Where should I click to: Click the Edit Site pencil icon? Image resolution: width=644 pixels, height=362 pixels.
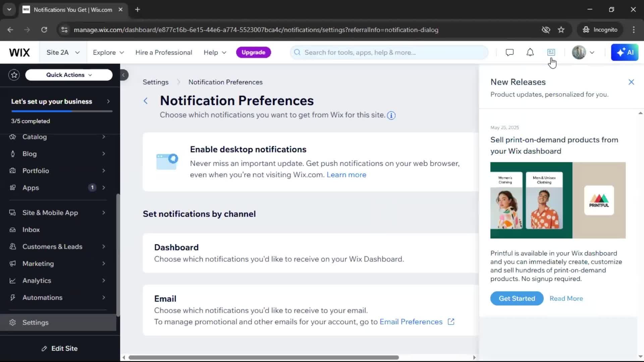[x=44, y=349]
